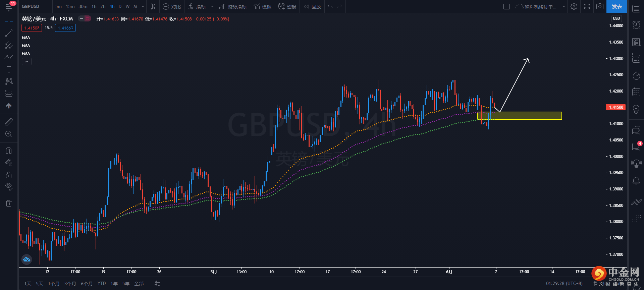Delete all drawings with the trash icon
The height and width of the screenshot is (290, 644).
coord(9,203)
